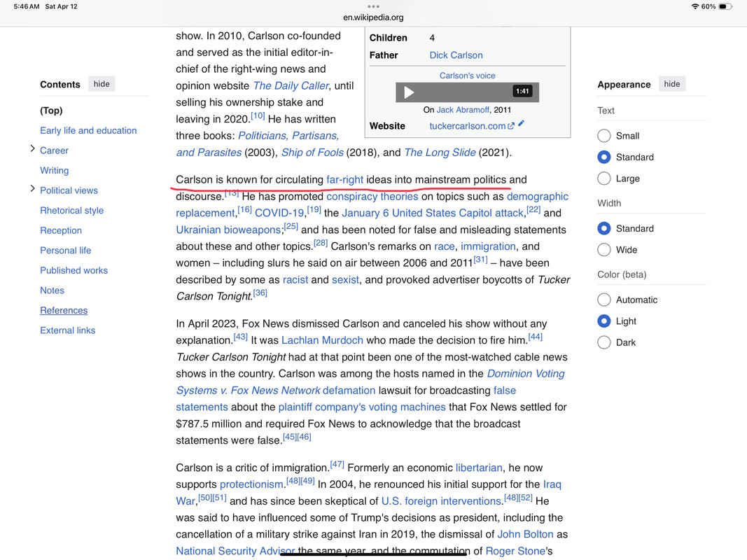Select Light color mode
This screenshot has height=560, width=747.
click(604, 321)
